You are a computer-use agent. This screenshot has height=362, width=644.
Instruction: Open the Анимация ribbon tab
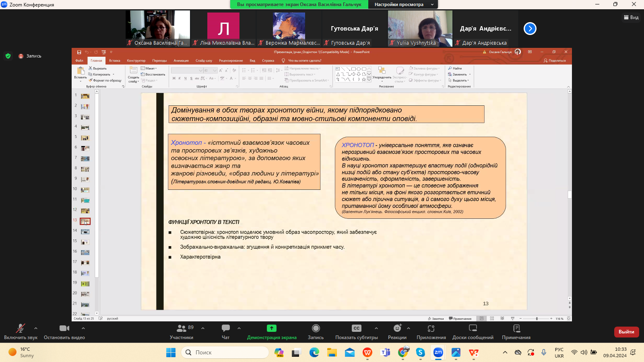click(x=181, y=61)
